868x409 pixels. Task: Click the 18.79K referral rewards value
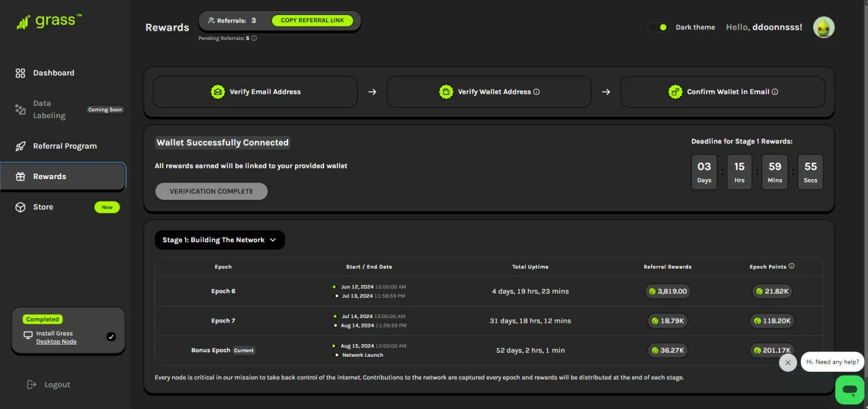coord(668,321)
